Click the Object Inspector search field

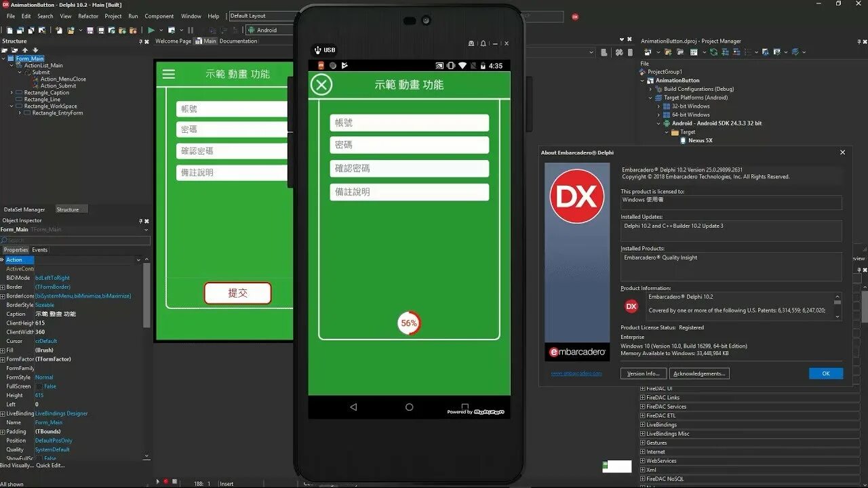[75, 240]
